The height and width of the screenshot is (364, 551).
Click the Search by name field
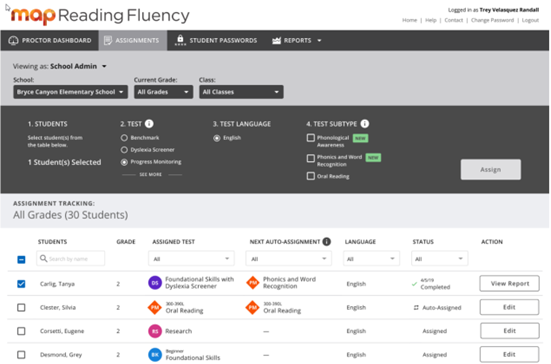coord(71,259)
